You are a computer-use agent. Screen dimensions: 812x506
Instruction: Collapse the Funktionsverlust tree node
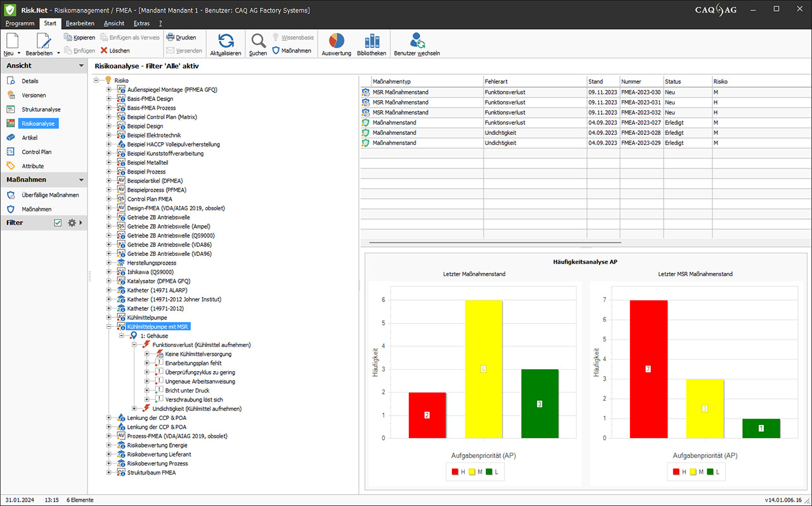pos(134,345)
